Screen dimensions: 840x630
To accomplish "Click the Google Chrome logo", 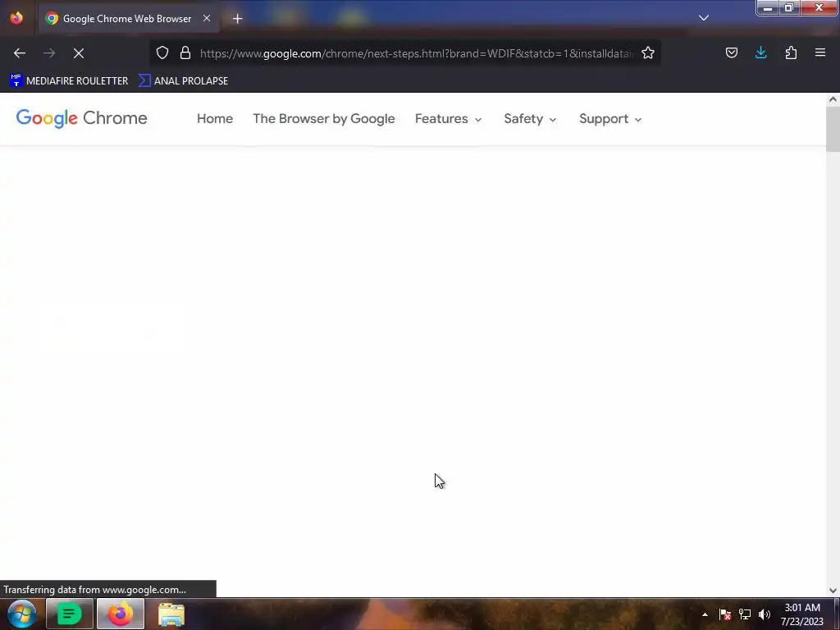I will 81,118.
